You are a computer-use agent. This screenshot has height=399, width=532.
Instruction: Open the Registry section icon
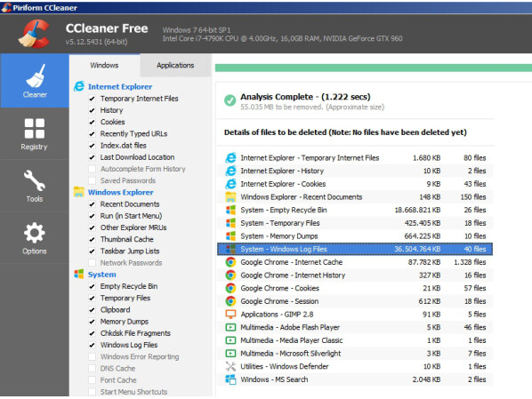pyautogui.click(x=35, y=129)
